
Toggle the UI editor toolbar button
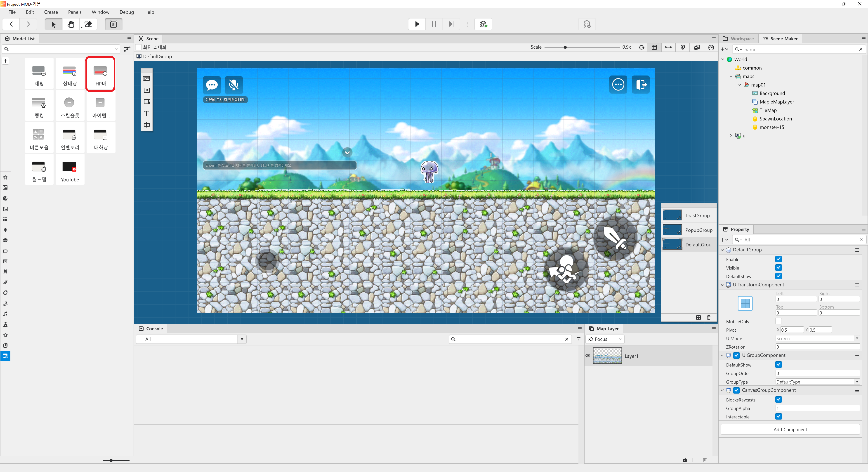pyautogui.click(x=113, y=24)
